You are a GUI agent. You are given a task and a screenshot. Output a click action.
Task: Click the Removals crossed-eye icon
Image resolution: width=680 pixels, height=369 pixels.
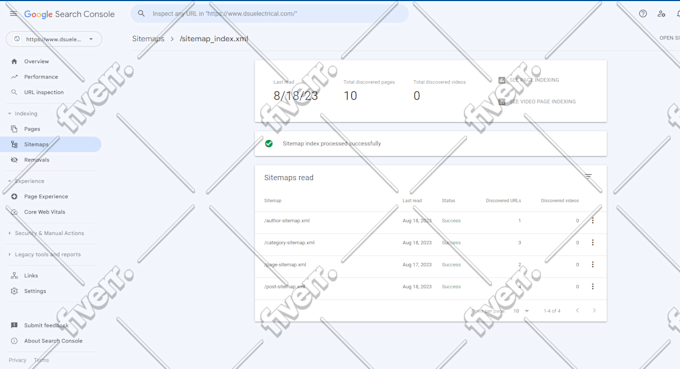pos(14,160)
